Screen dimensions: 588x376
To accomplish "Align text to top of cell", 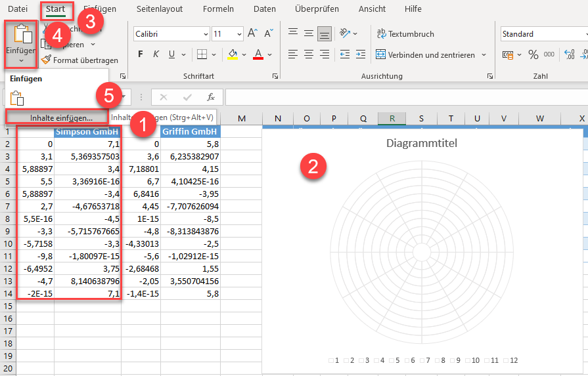I will 293,33.
